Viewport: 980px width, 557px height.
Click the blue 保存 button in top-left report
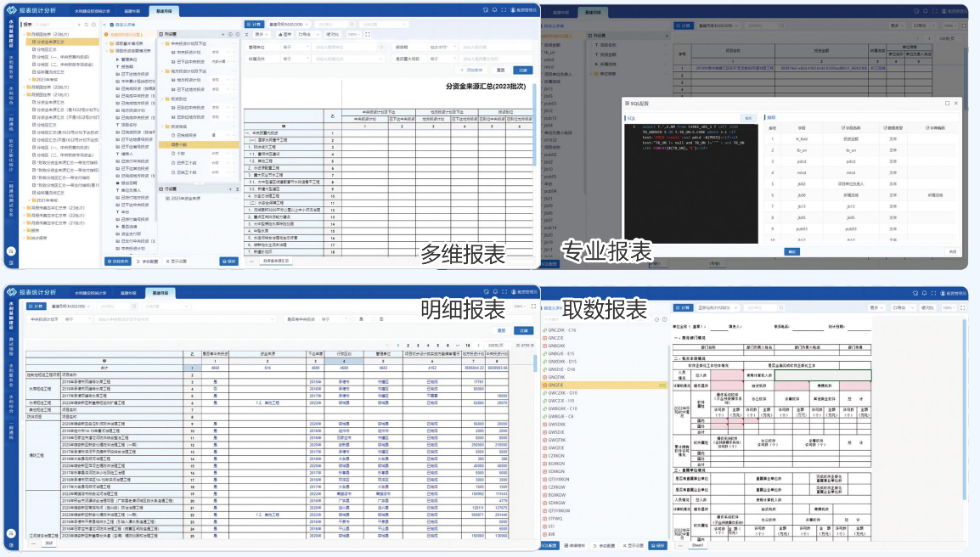227,262
